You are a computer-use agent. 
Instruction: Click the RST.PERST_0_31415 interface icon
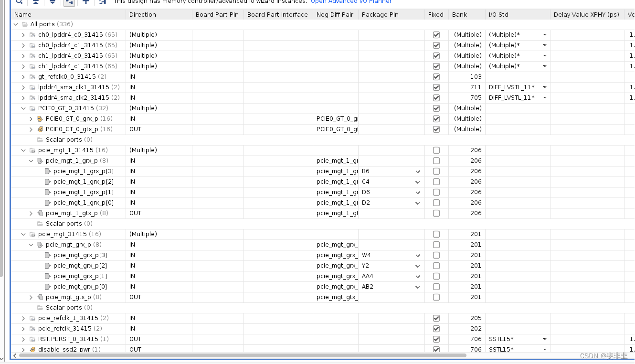pos(32,339)
